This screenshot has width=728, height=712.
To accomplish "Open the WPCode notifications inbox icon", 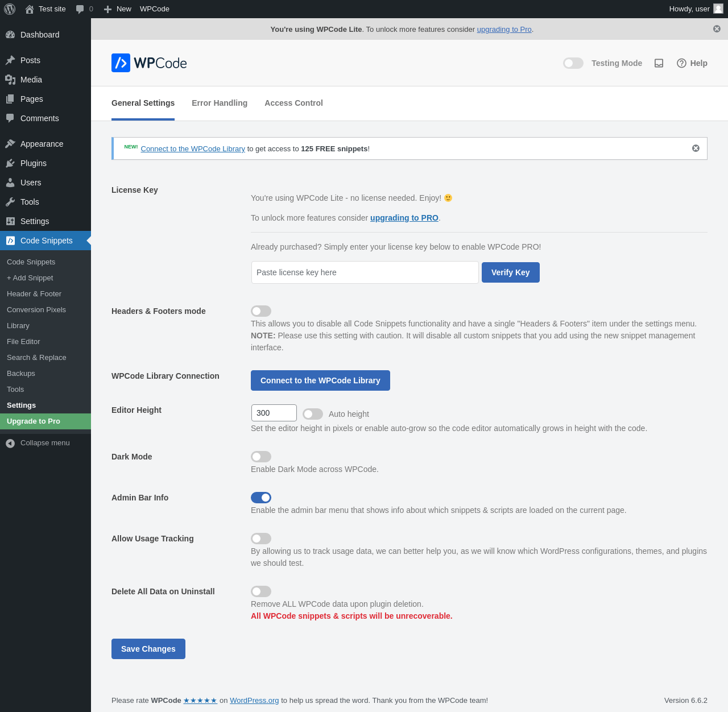I will (659, 63).
